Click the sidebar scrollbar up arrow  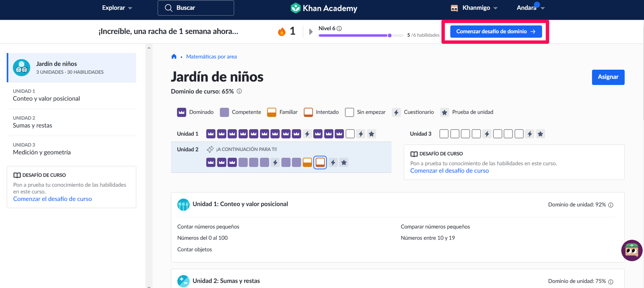pos(149,48)
